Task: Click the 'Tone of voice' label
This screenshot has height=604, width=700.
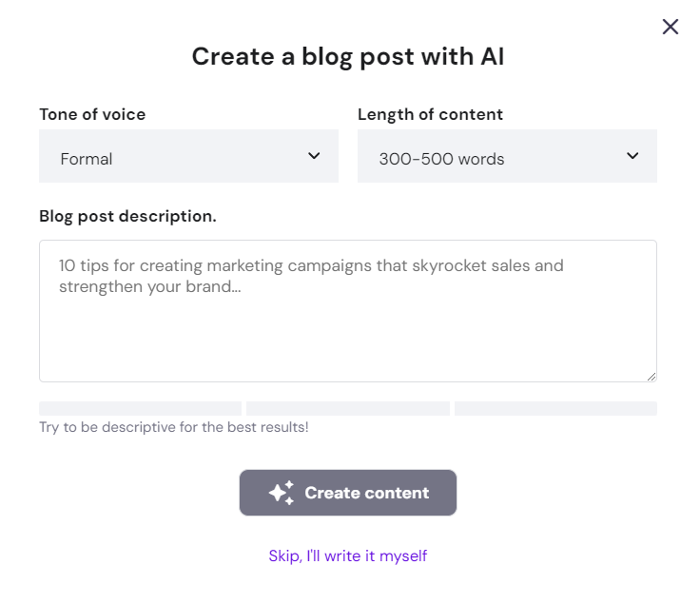Action: pos(92,114)
